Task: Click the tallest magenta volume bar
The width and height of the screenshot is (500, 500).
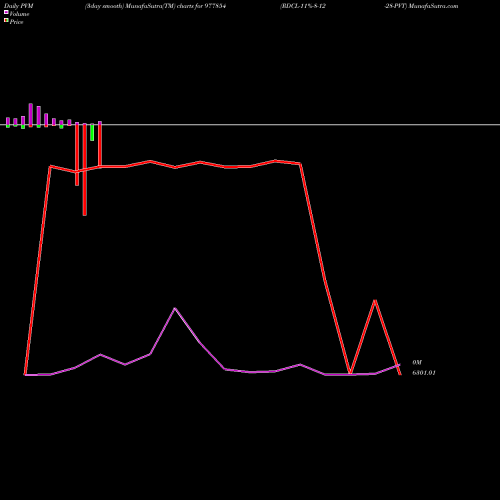Action: point(31,114)
